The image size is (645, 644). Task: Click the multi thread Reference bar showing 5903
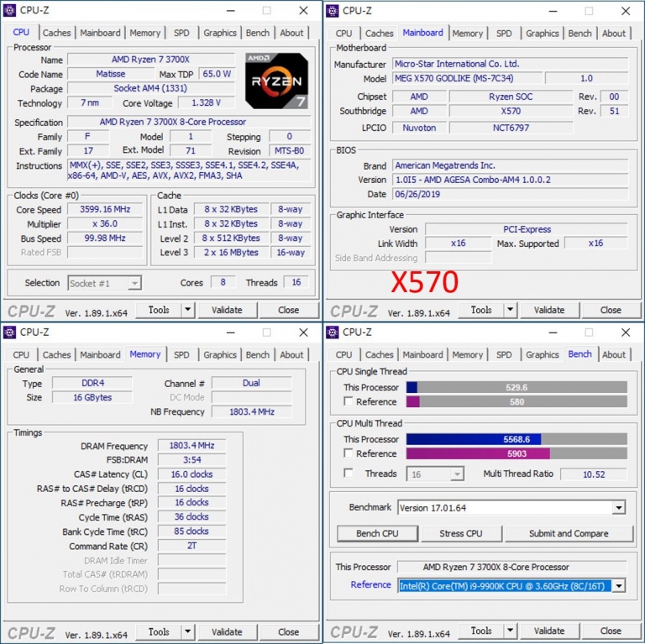tap(517, 453)
